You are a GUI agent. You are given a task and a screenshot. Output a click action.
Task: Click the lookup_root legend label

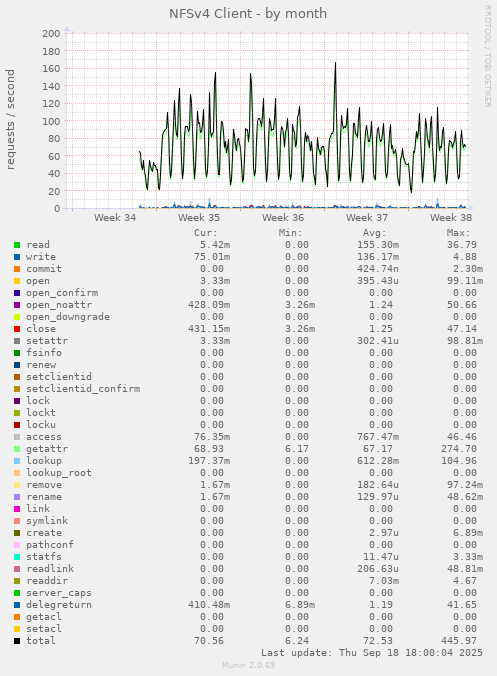pyautogui.click(x=59, y=473)
